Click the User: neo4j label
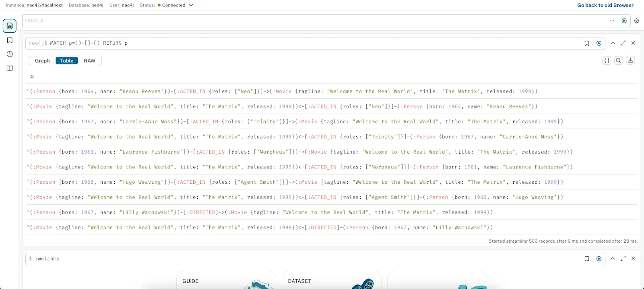This screenshot has width=644, height=289. 122,5
